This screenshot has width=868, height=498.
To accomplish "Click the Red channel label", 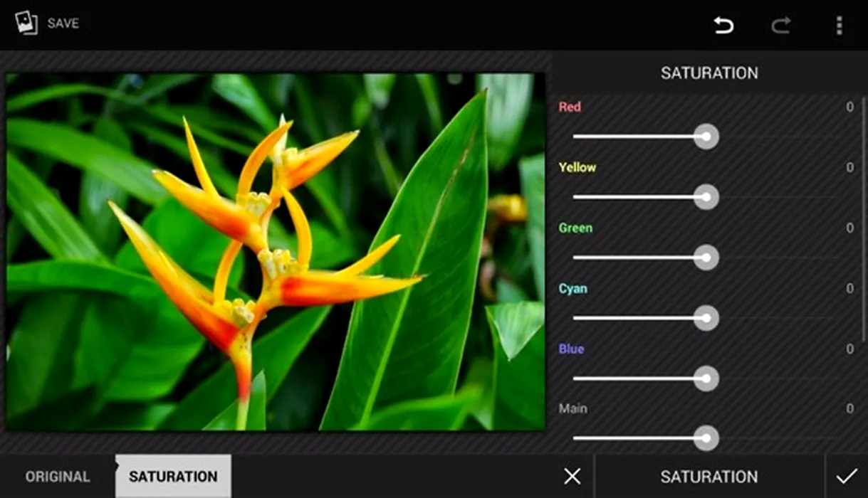I will [570, 107].
